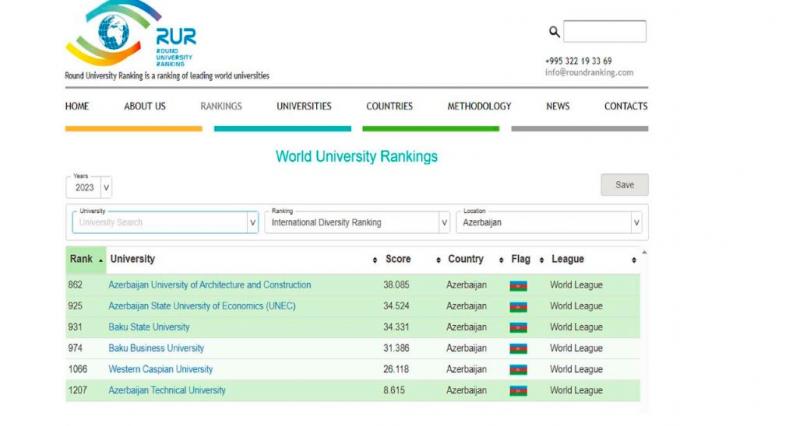The image size is (800, 426).
Task: Open the CONTACTS menu item
Action: 626,106
